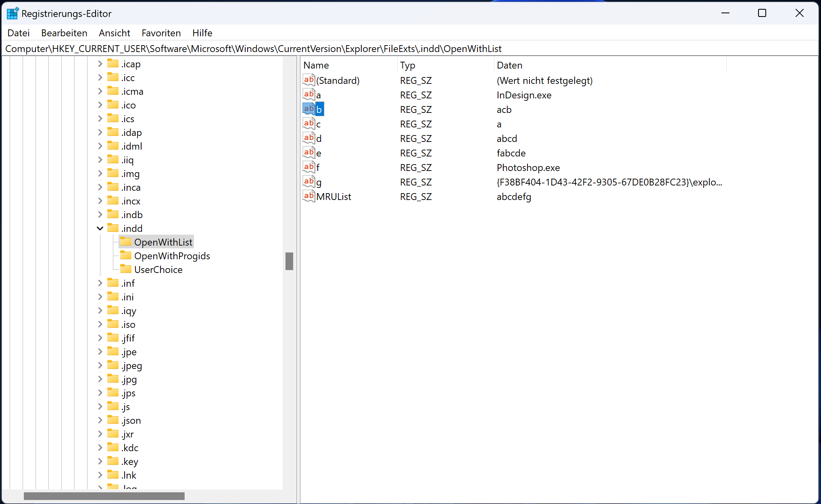Open the Bearbeiten menu

coord(64,33)
